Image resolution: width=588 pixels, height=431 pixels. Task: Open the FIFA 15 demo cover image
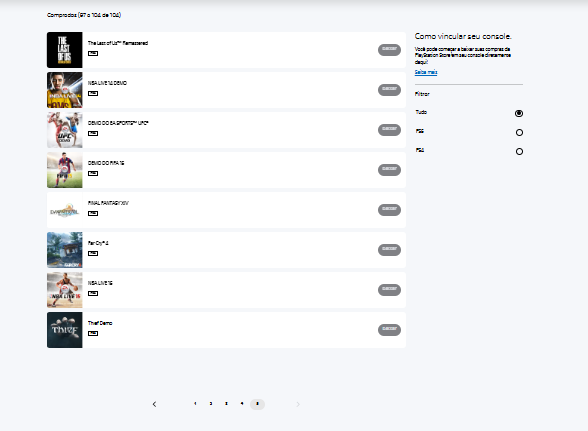[64, 170]
